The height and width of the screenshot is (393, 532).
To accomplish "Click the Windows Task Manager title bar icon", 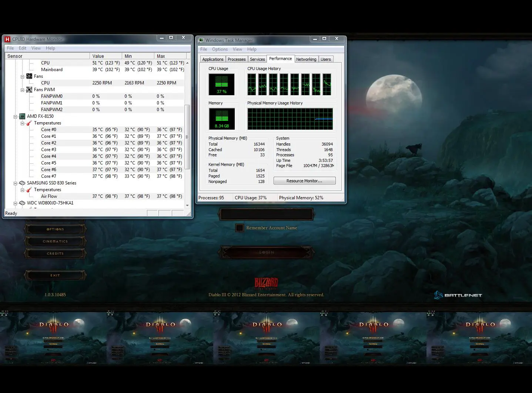I will 201,40.
